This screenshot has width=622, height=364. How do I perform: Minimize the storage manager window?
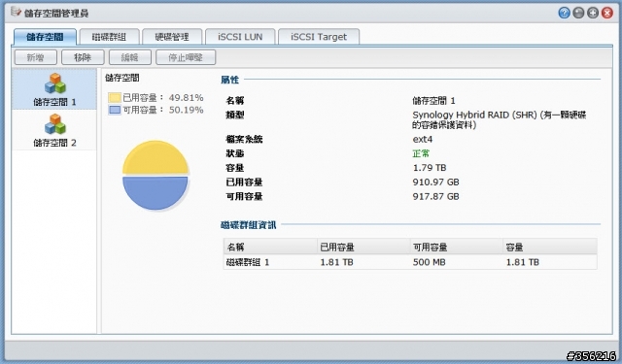pyautogui.click(x=578, y=13)
